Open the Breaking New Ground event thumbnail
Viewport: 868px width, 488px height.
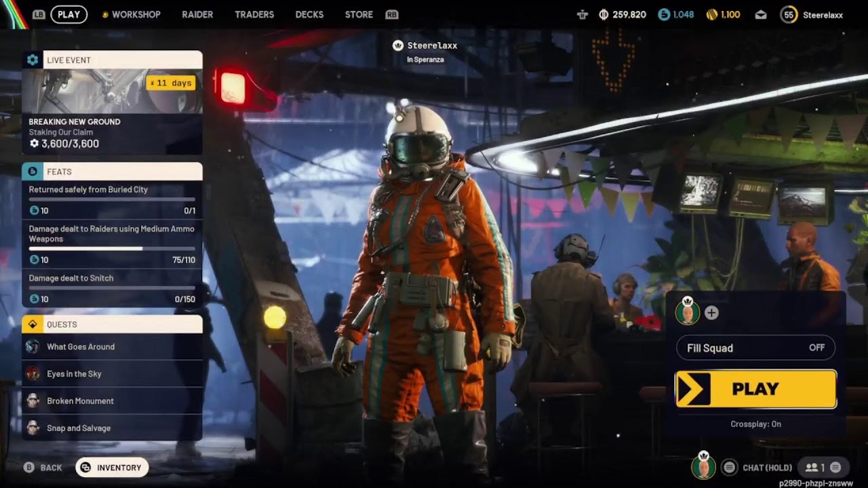coord(112,91)
